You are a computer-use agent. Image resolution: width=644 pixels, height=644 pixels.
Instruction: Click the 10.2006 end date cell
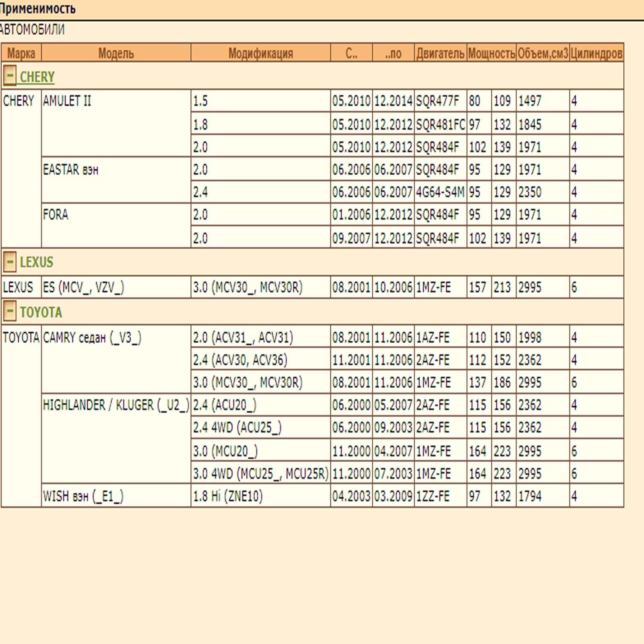(393, 287)
